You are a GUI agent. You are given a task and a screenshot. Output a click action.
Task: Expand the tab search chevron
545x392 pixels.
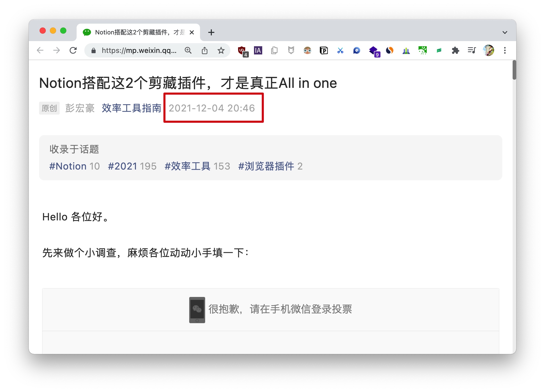505,32
